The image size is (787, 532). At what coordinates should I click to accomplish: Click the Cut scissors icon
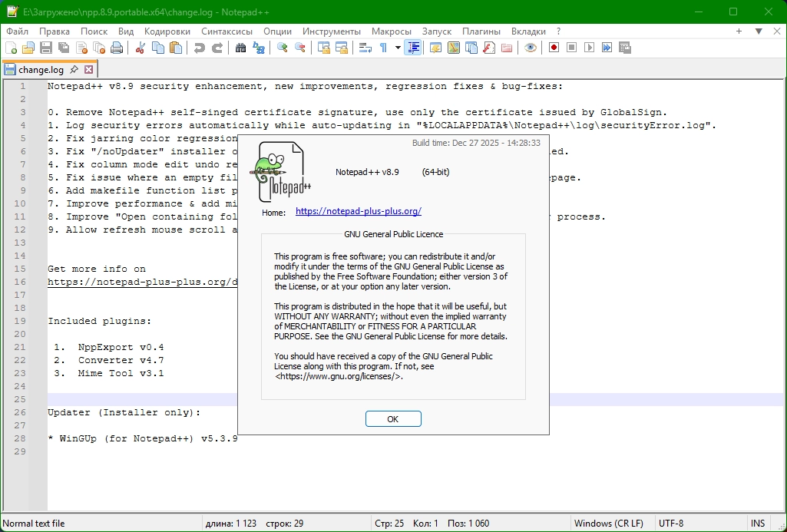point(140,48)
